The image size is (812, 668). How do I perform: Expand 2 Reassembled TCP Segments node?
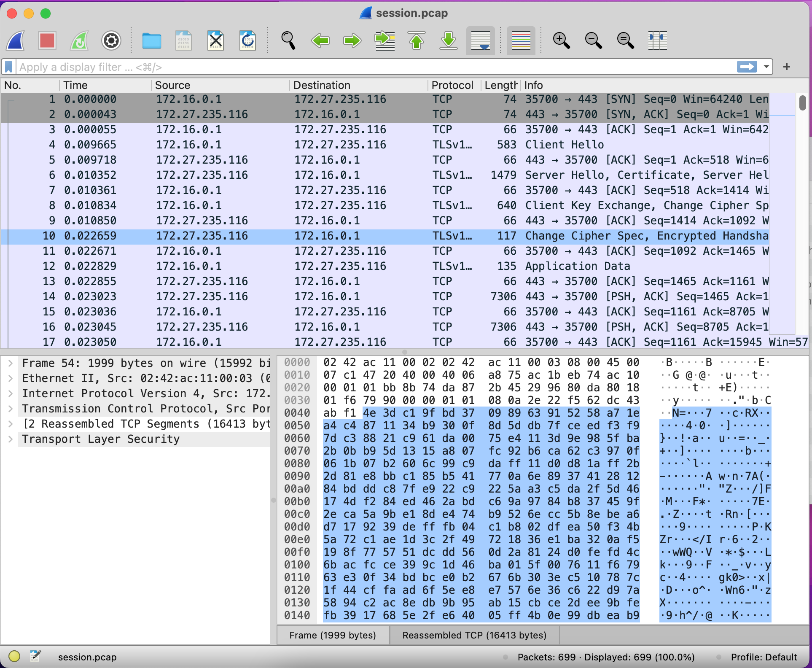[x=11, y=424]
